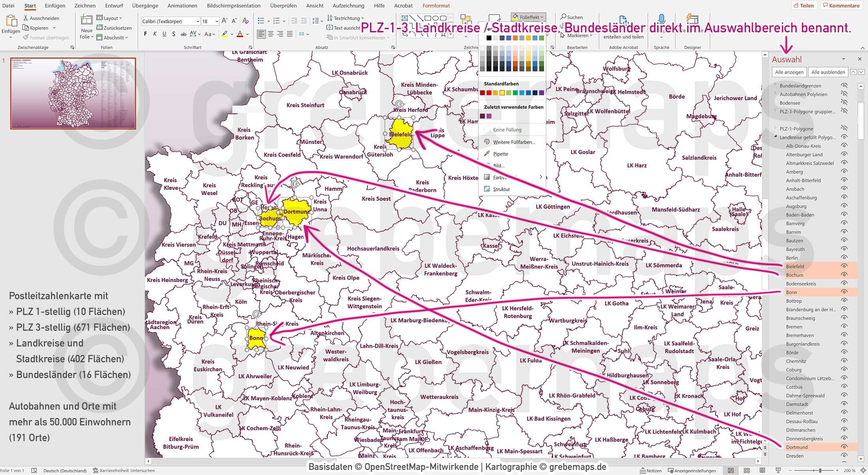Justify text alignment
The image size is (868, 475).
pyautogui.click(x=290, y=34)
